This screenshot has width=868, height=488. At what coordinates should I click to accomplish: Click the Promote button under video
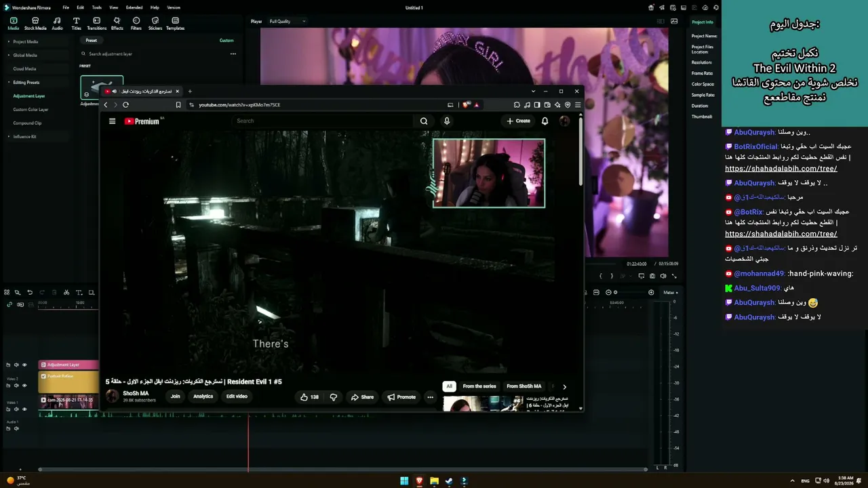pos(401,397)
